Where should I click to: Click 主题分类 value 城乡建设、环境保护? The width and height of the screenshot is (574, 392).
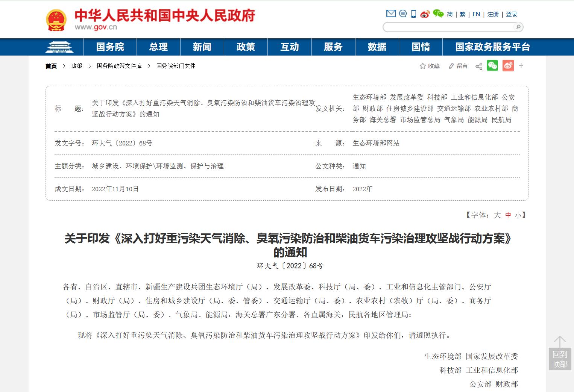tap(158, 166)
